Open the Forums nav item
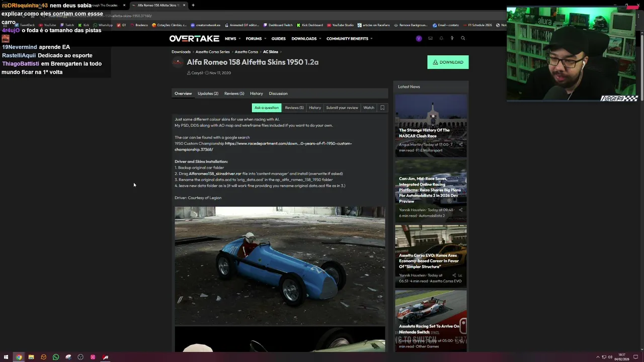The height and width of the screenshot is (362, 644). click(x=254, y=39)
